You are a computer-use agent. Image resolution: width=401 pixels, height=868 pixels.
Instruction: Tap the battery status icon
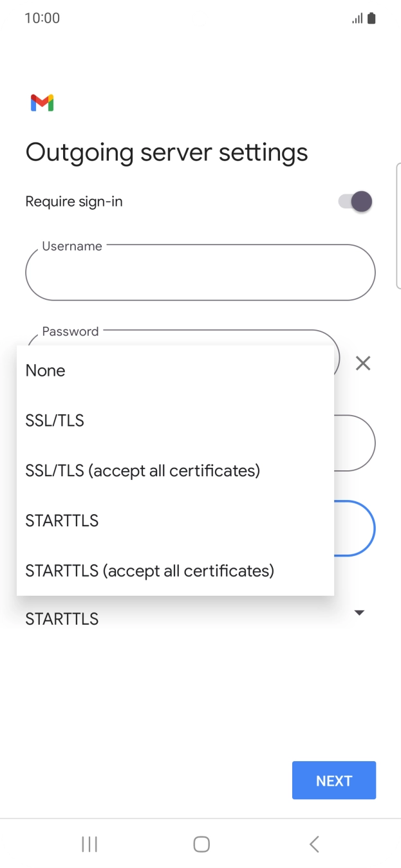[x=371, y=17]
